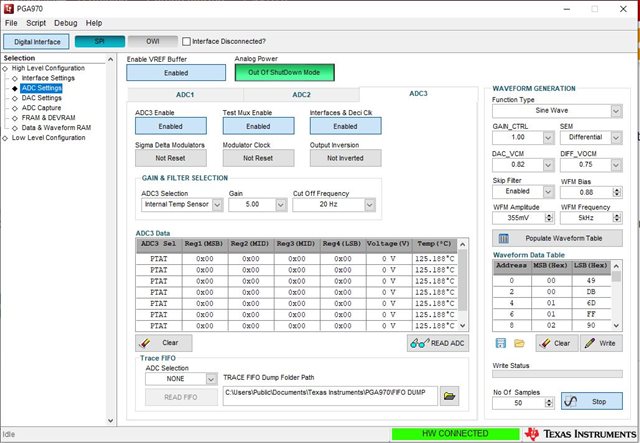Screen dimensions: 640x443
Task: Toggle Test Mux Enable button
Action: pyautogui.click(x=258, y=126)
